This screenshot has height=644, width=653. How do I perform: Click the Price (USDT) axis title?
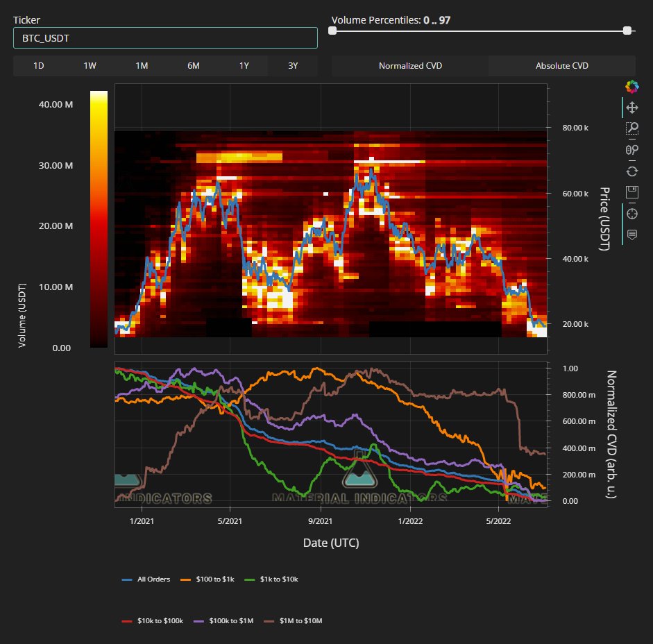604,219
